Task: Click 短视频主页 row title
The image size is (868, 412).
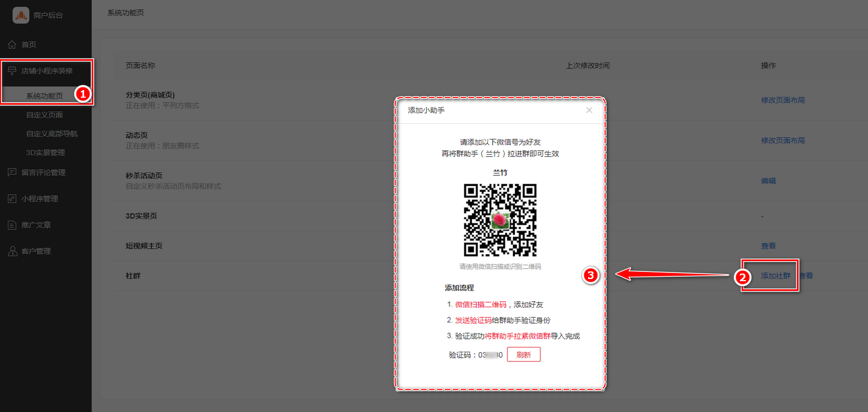Action: (x=144, y=246)
